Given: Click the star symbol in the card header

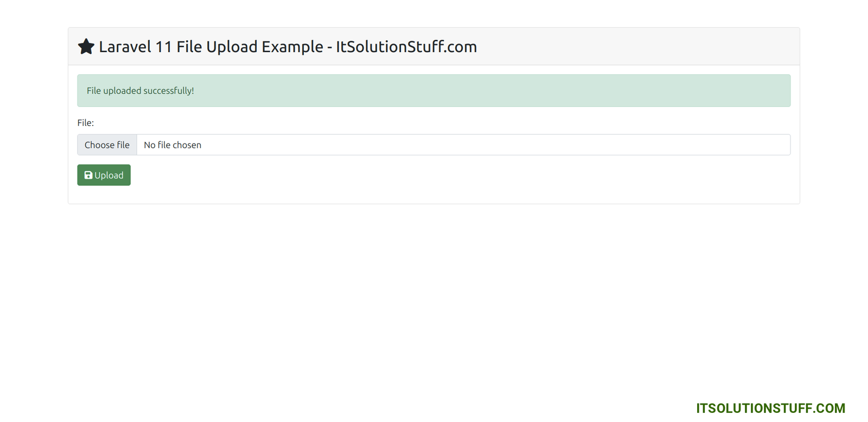Looking at the screenshot, I should (86, 46).
